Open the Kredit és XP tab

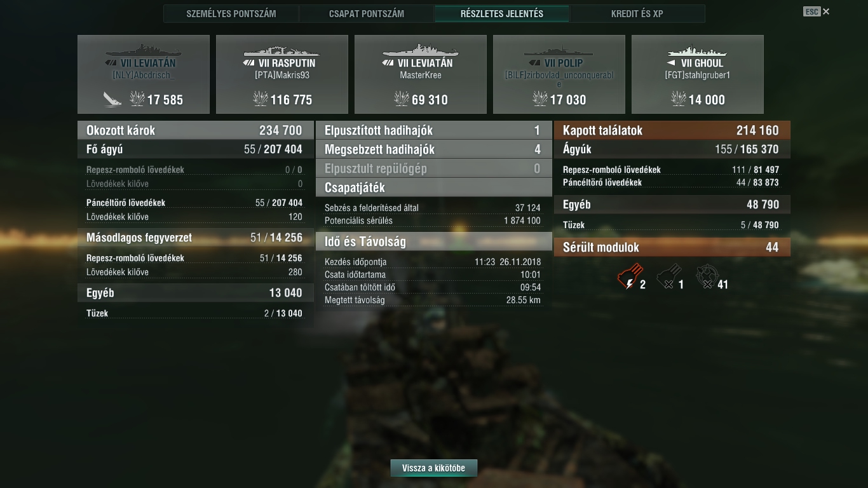pyautogui.click(x=637, y=13)
